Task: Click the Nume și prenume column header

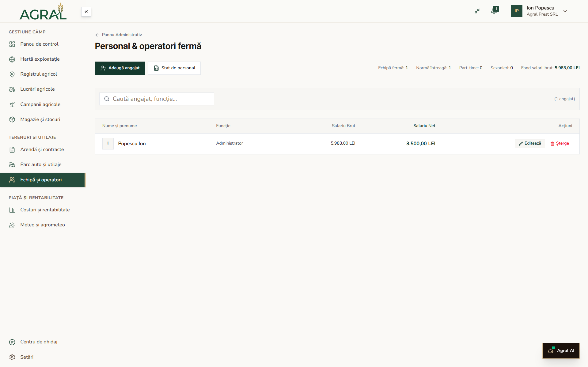Action: 119,126
